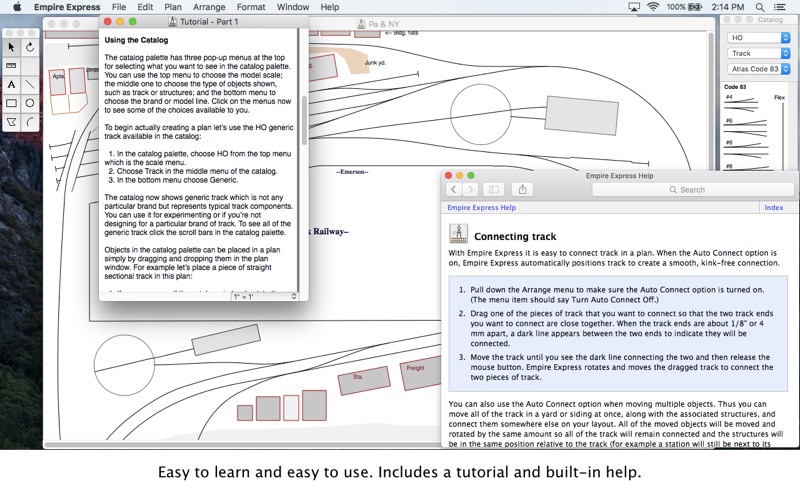Image resolution: width=800 pixels, height=500 pixels.
Task: Select the text (A) tool
Action: coord(11,85)
